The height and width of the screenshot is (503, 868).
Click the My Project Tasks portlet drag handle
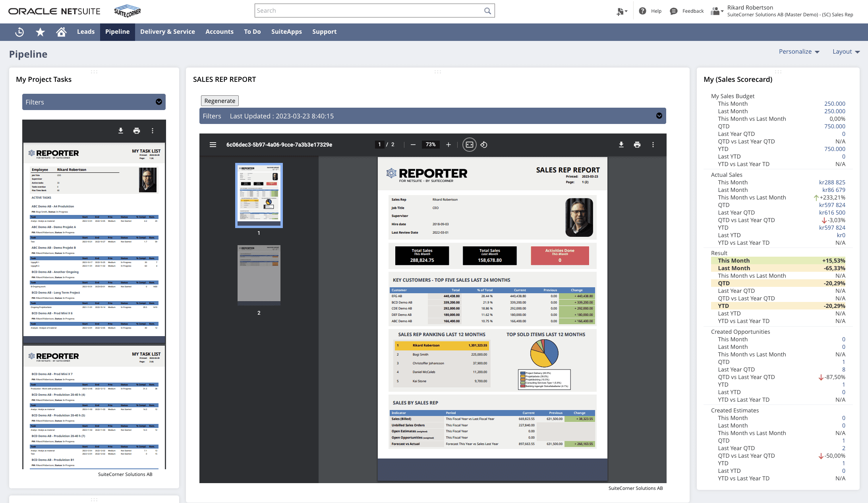pyautogui.click(x=94, y=72)
